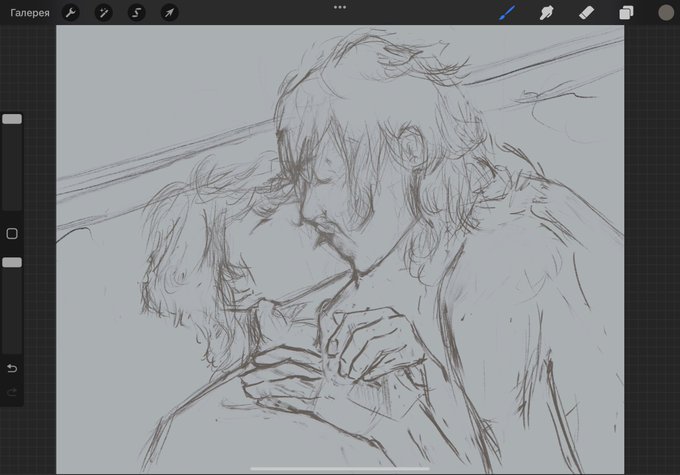This screenshot has width=680, height=475.
Task: Select the Brush paint tool
Action: (507, 13)
